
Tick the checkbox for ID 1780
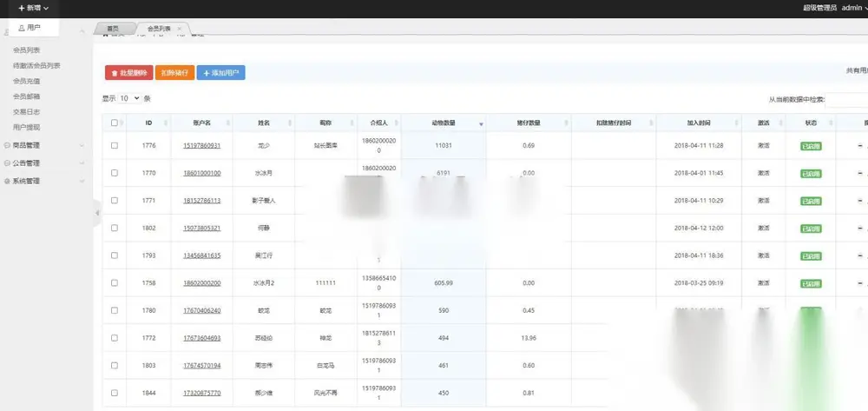[x=115, y=310]
